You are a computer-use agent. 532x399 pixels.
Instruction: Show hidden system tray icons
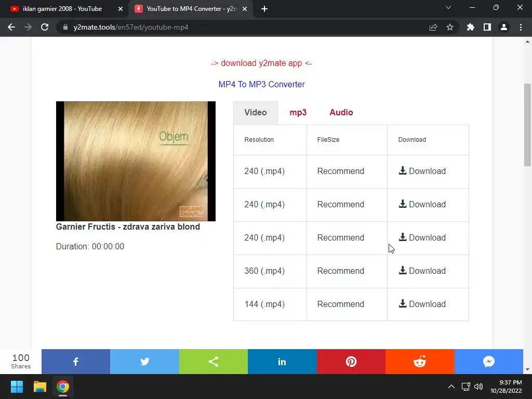click(x=451, y=387)
